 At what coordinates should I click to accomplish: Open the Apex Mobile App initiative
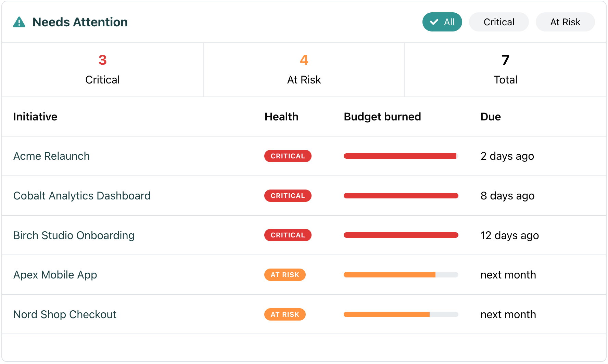click(x=55, y=275)
